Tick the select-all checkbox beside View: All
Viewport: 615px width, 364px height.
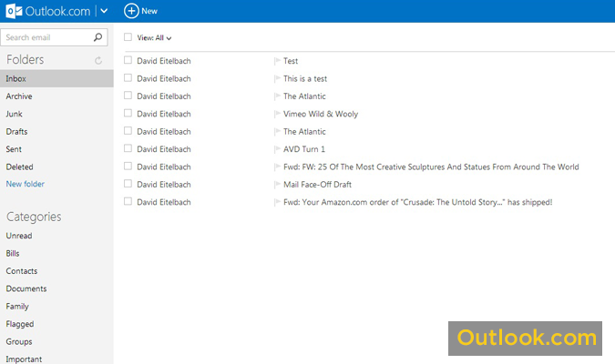(128, 36)
